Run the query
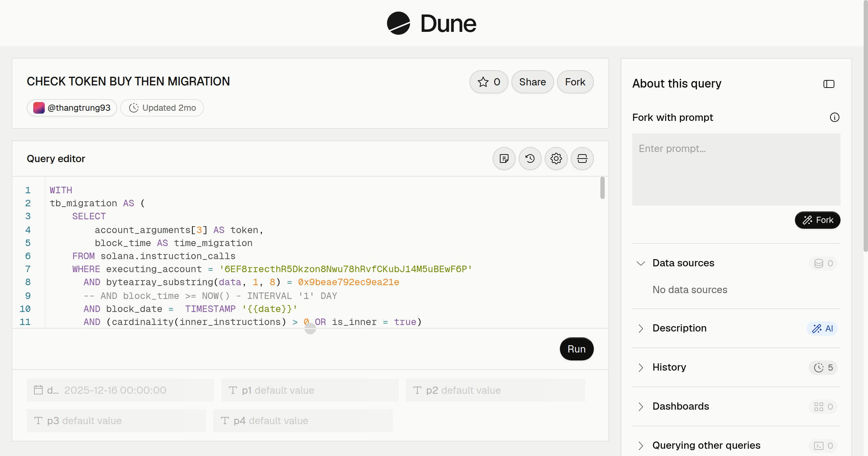Viewport: 868px width, 456px height. click(x=576, y=349)
